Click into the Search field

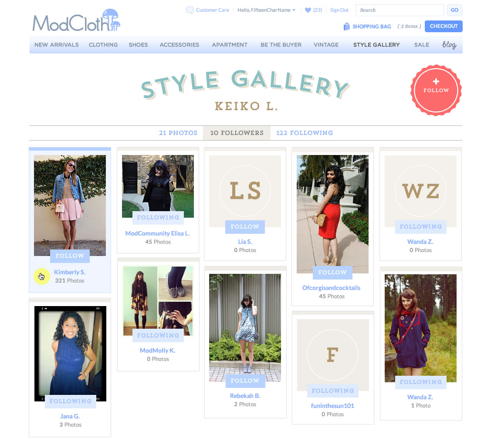tap(400, 10)
